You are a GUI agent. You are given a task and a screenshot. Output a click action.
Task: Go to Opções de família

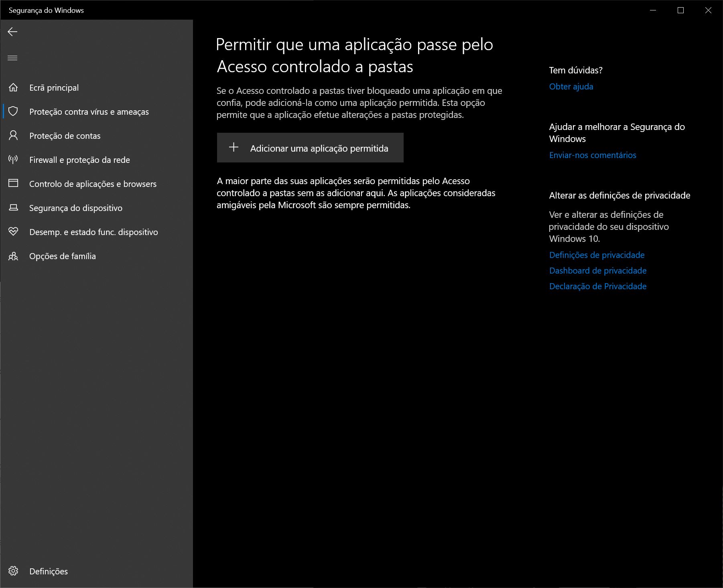(96, 256)
